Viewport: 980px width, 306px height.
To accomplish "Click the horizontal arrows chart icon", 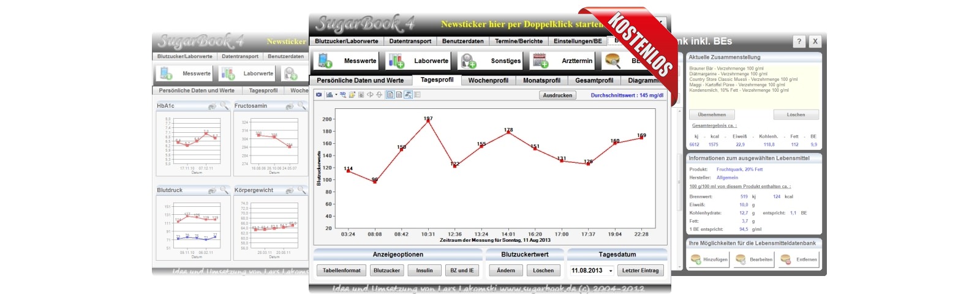I will pos(370,95).
